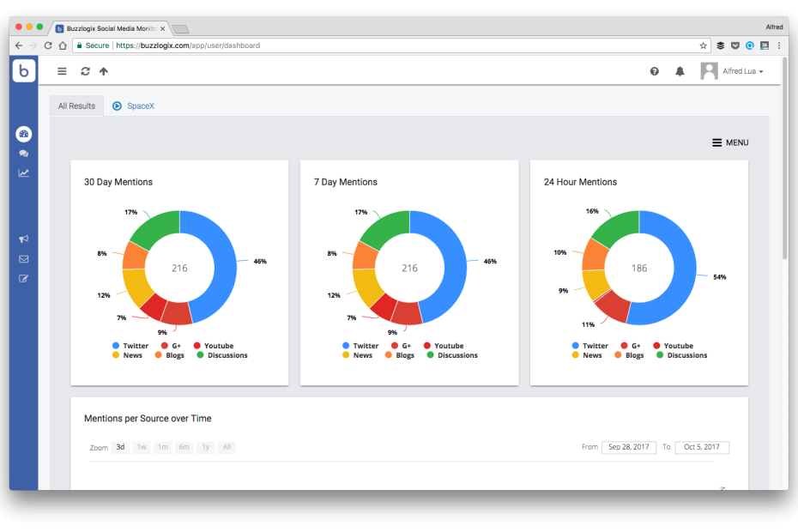Image resolution: width=798 pixels, height=532 pixels.
Task: Click the edit compose icon in sidebar
Action: (x=24, y=279)
